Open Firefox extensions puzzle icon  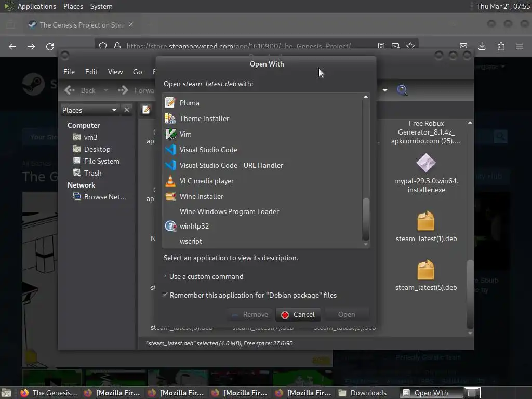click(x=501, y=46)
